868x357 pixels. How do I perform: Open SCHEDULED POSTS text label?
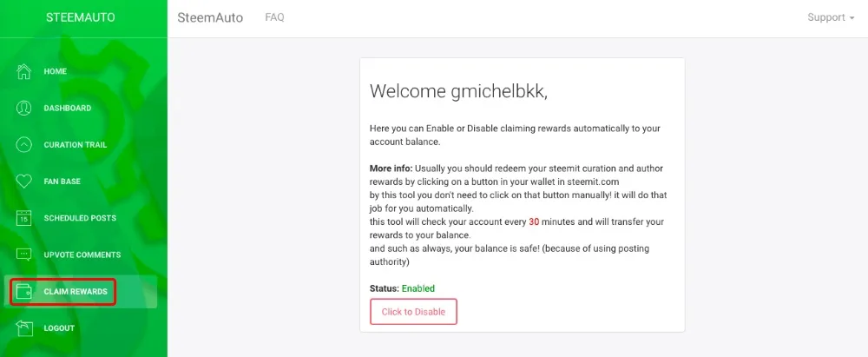pyautogui.click(x=80, y=218)
